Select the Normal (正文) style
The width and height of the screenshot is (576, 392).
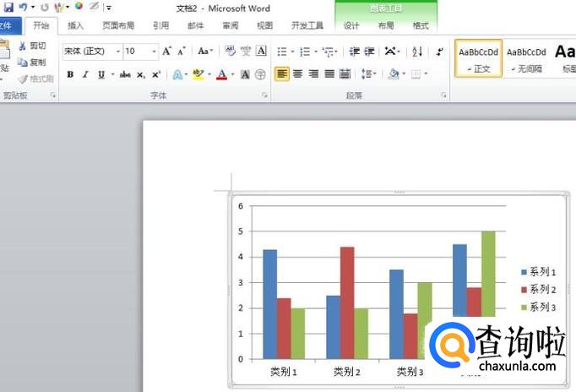[478, 58]
